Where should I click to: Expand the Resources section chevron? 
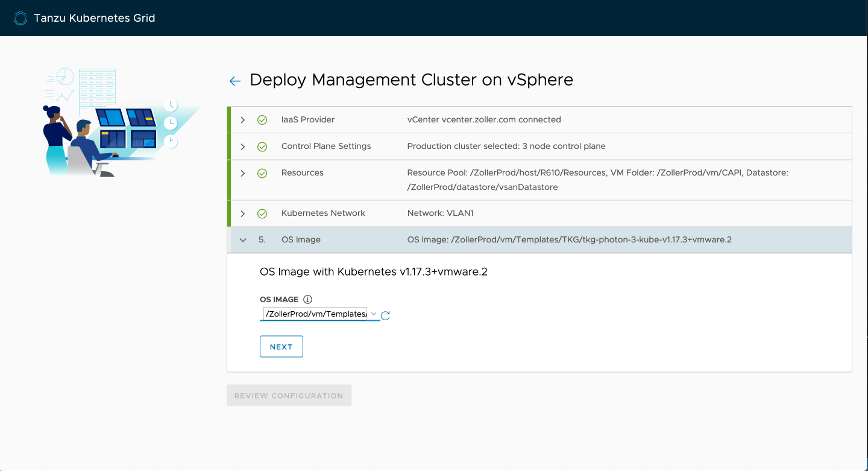coord(243,173)
